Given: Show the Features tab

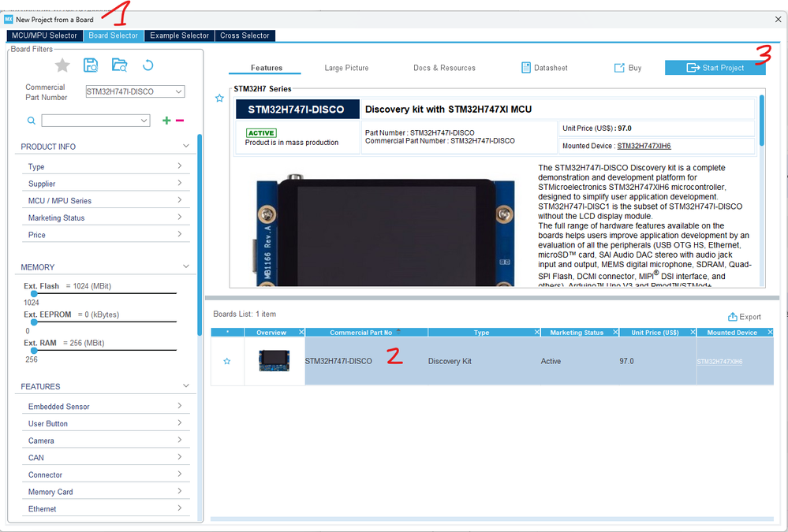Looking at the screenshot, I should tap(267, 68).
